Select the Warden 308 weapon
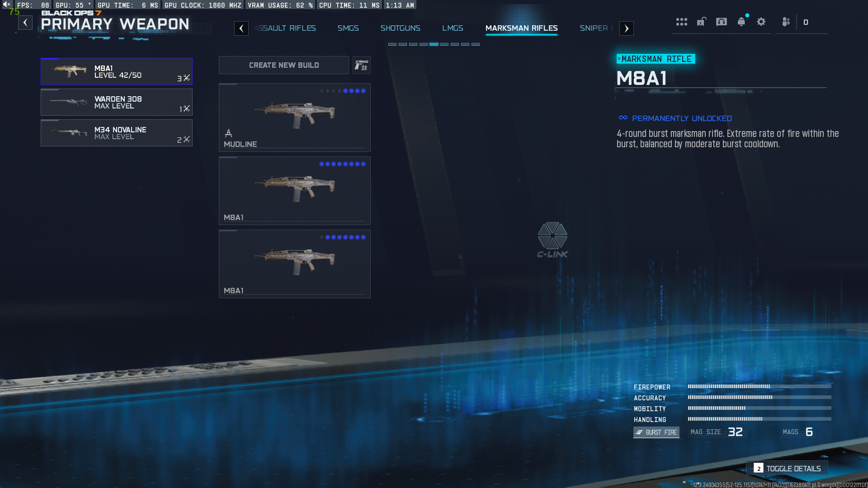This screenshot has width=868, height=488. tap(117, 102)
